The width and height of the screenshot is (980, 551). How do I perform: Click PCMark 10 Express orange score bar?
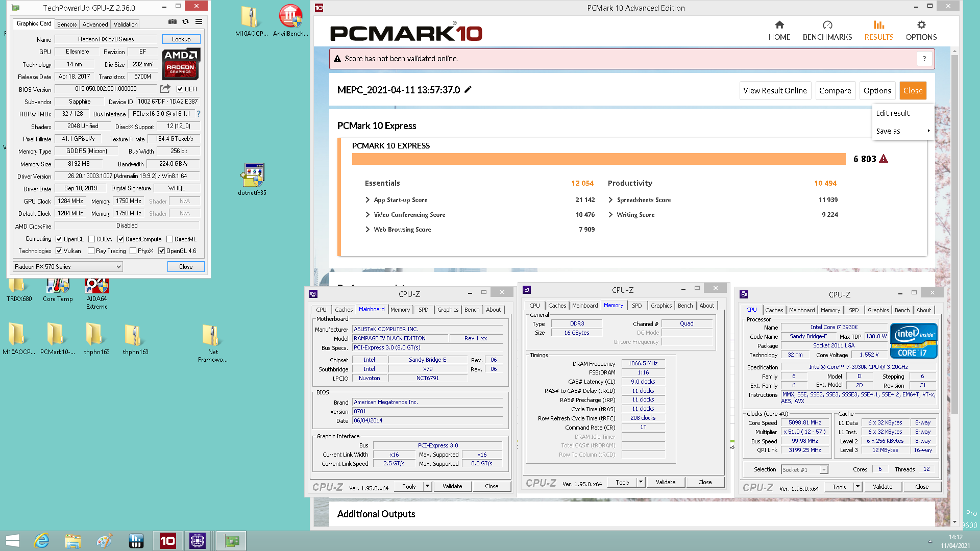click(x=599, y=159)
